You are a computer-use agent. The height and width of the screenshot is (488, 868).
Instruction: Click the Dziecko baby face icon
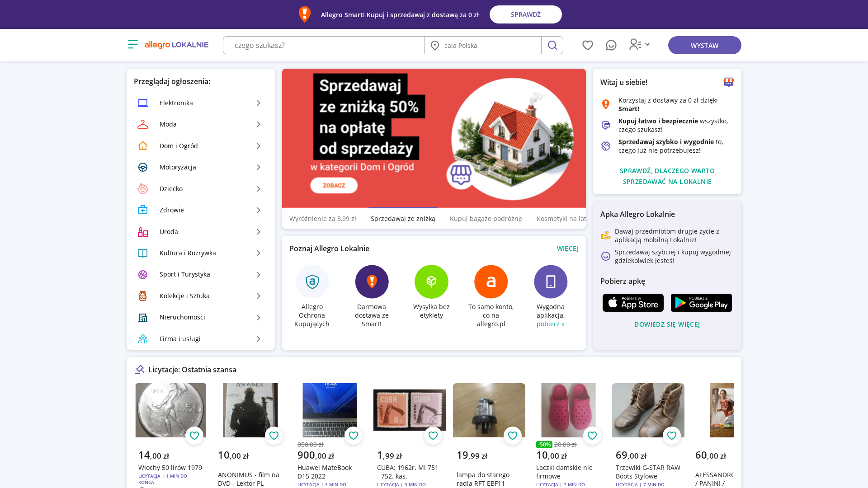(143, 189)
